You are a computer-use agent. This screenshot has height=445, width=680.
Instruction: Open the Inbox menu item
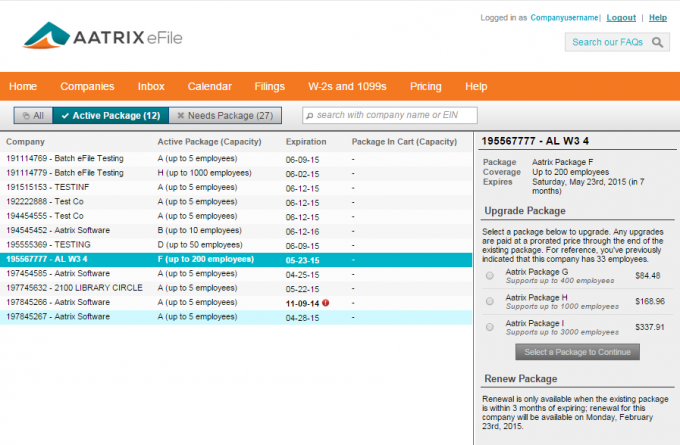tap(151, 86)
